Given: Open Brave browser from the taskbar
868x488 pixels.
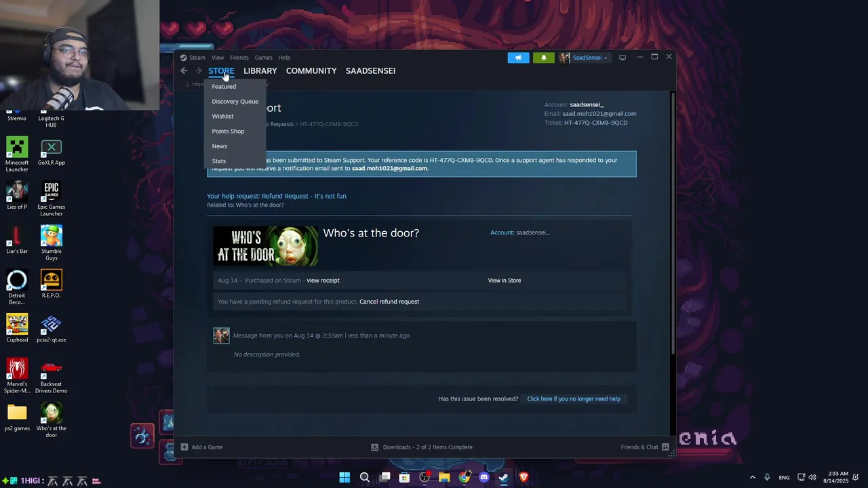Looking at the screenshot, I should click(524, 478).
